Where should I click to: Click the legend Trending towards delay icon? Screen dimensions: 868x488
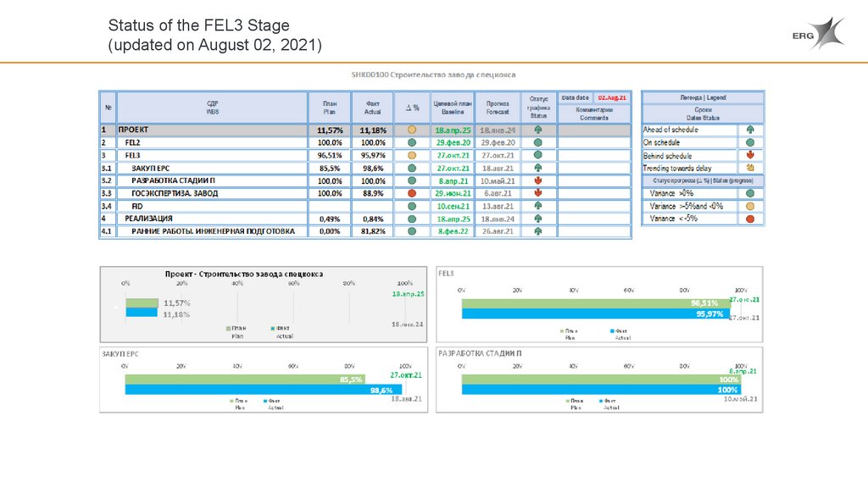(x=750, y=168)
